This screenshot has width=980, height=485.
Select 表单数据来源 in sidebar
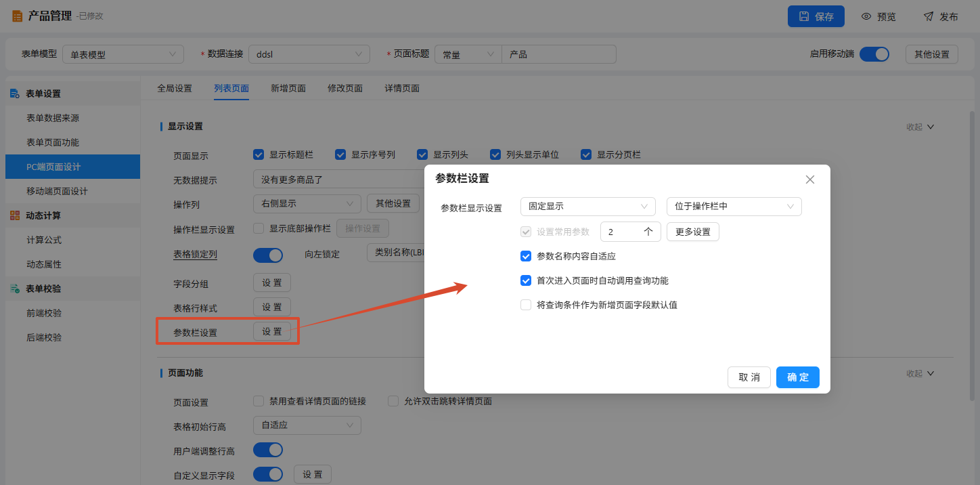[x=72, y=118]
